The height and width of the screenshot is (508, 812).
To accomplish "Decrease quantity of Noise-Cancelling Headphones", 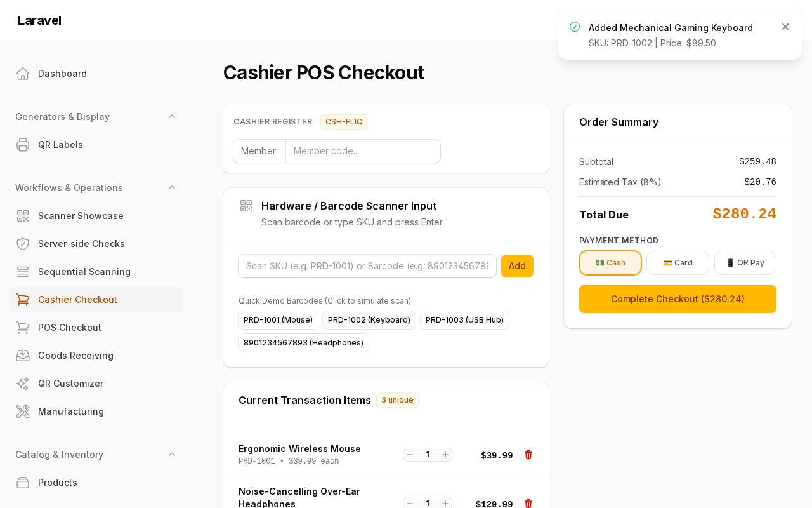I will (410, 504).
